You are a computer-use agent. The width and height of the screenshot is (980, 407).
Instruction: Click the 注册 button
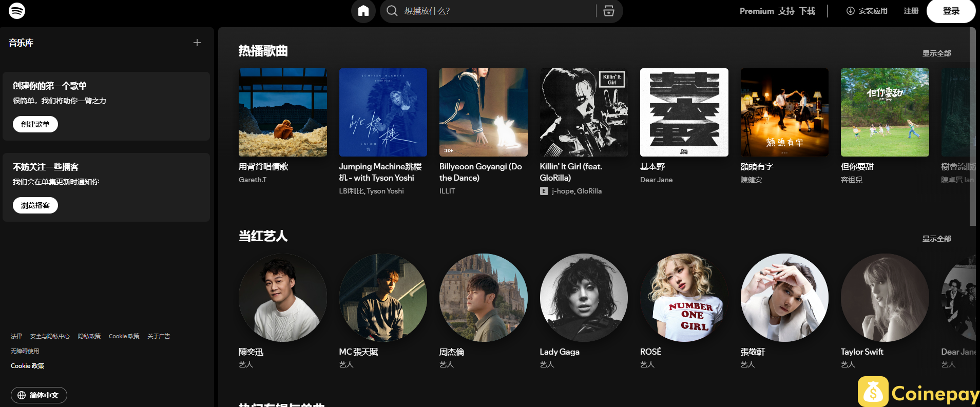(911, 11)
